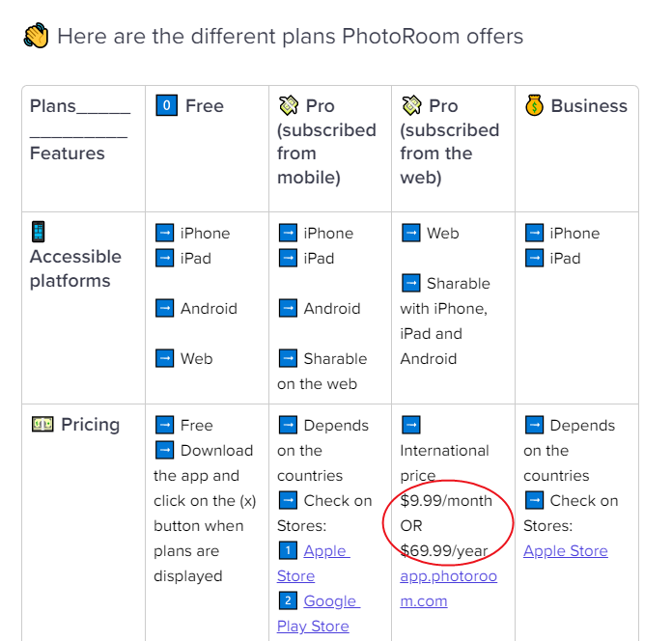This screenshot has width=672, height=641.
Task: Click arrow icon beside International price
Action: pos(411,425)
